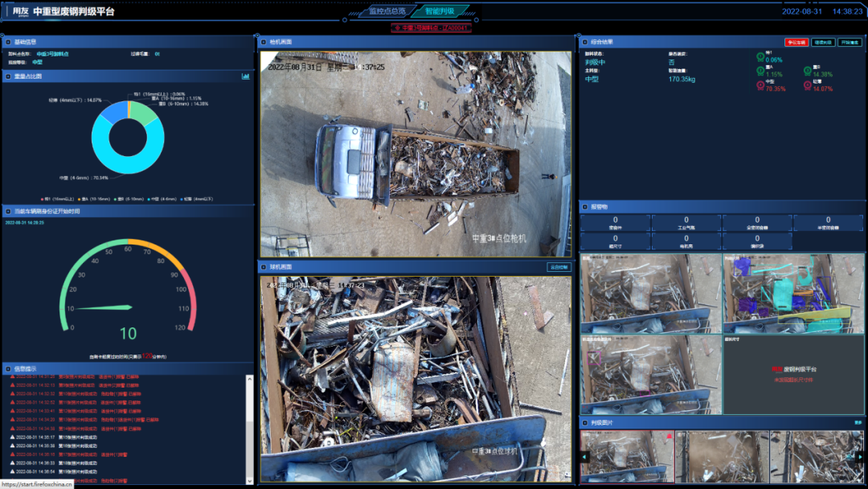This screenshot has width=868, height=489.
Task: Select the 14:35:38 log entry text
Action: tap(56, 446)
